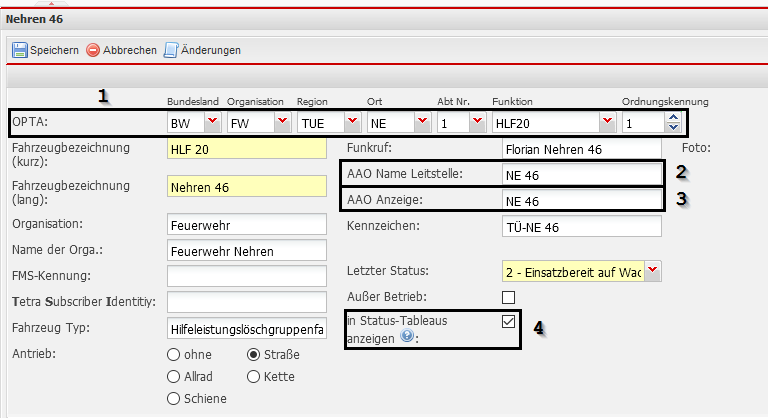The width and height of the screenshot is (768, 418).
Task: Select the ohne Antrieb radio button
Action: click(x=175, y=354)
